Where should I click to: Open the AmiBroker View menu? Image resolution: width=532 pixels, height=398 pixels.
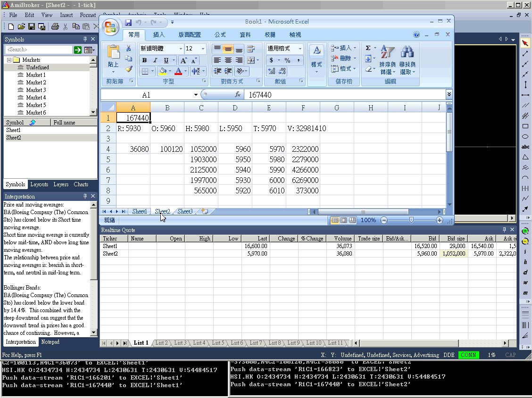[47, 15]
